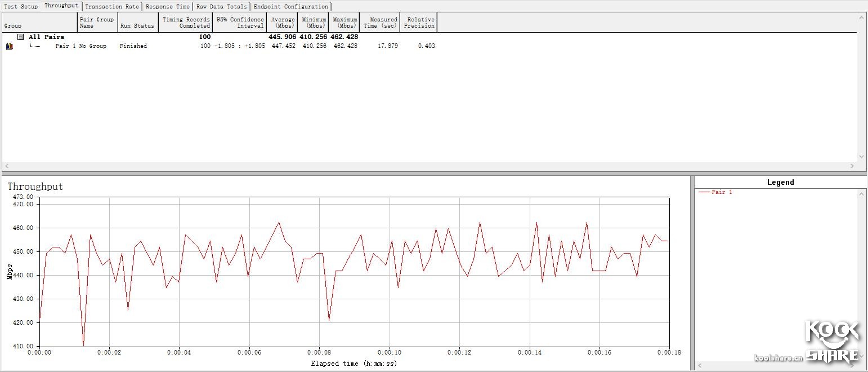Select the Throughput tab

pos(61,6)
